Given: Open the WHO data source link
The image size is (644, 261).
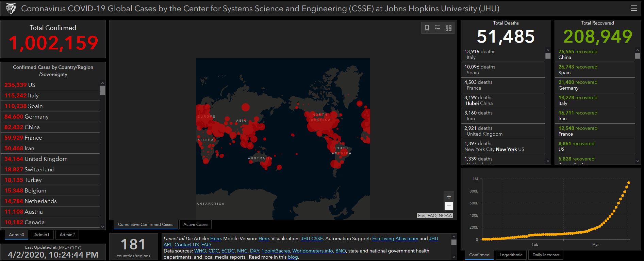Looking at the screenshot, I should pos(200,251).
